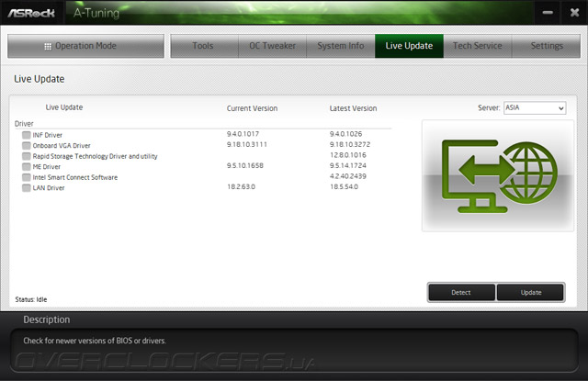Switch to the Tools tab

(204, 46)
